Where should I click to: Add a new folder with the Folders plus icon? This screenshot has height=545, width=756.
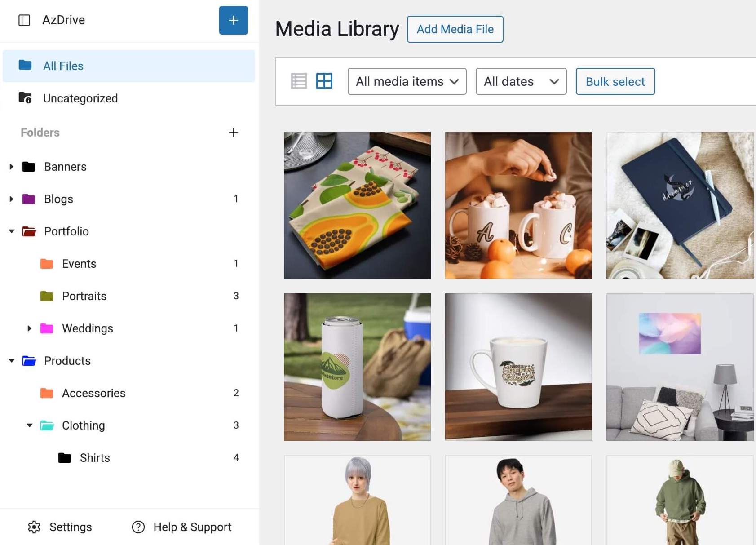click(233, 133)
